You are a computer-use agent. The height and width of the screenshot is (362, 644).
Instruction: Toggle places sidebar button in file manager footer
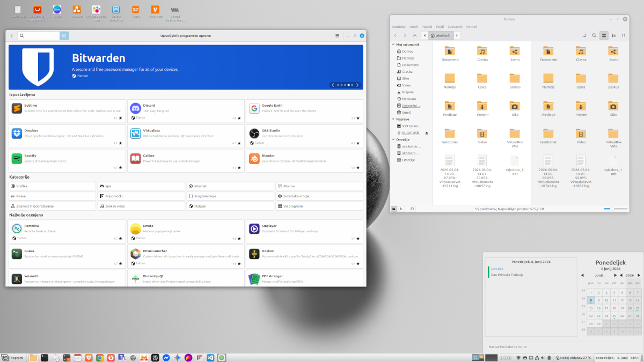394,209
